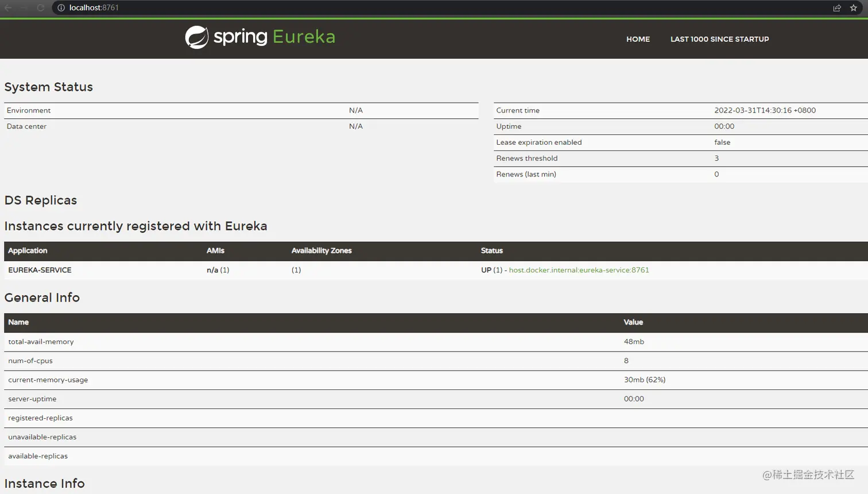868x494 pixels.
Task: Click the available-replicas row name
Action: 38,456
